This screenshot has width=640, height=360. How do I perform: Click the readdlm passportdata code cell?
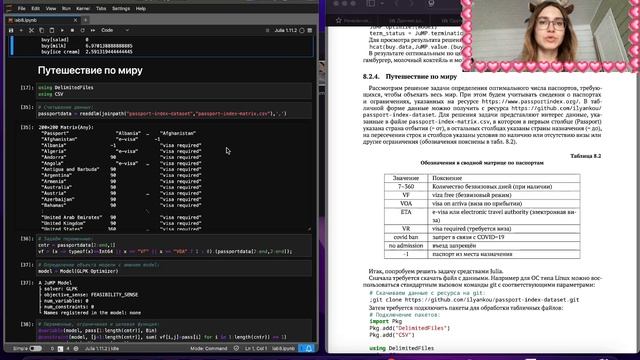pyautogui.click(x=174, y=111)
